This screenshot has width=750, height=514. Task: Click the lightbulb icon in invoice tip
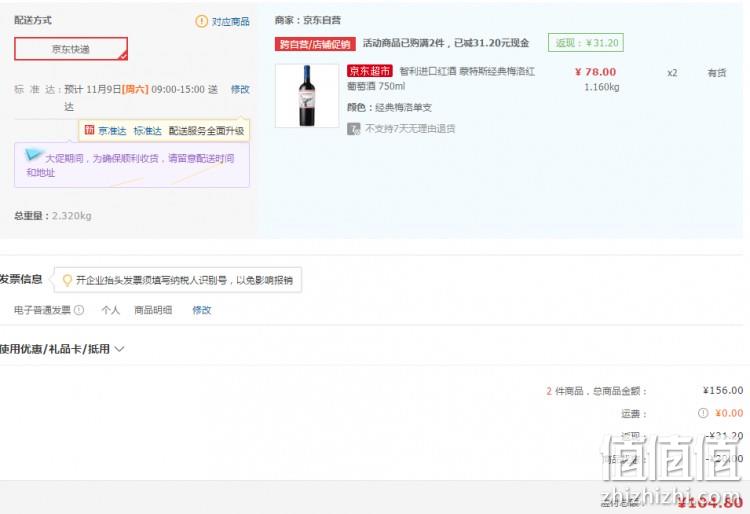[67, 280]
